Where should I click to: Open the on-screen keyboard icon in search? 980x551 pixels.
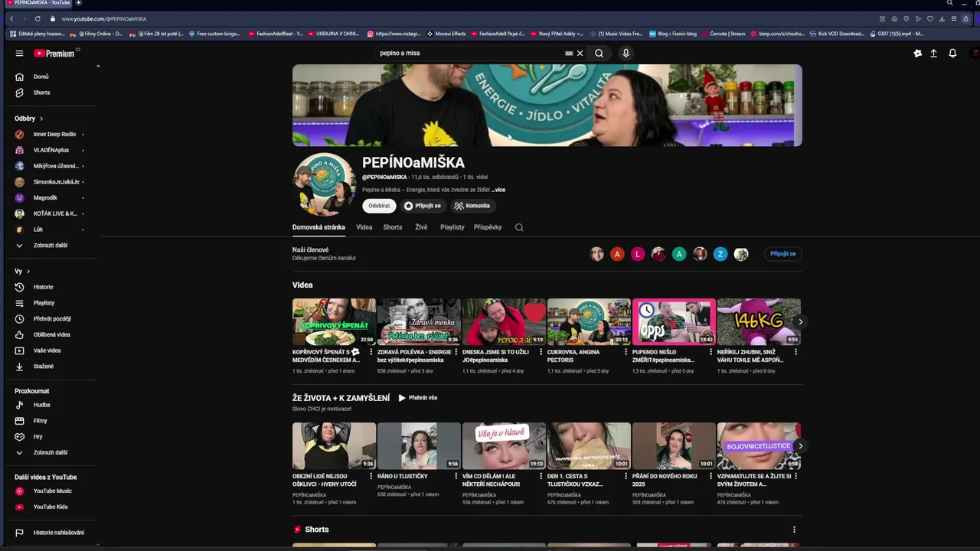(x=569, y=54)
